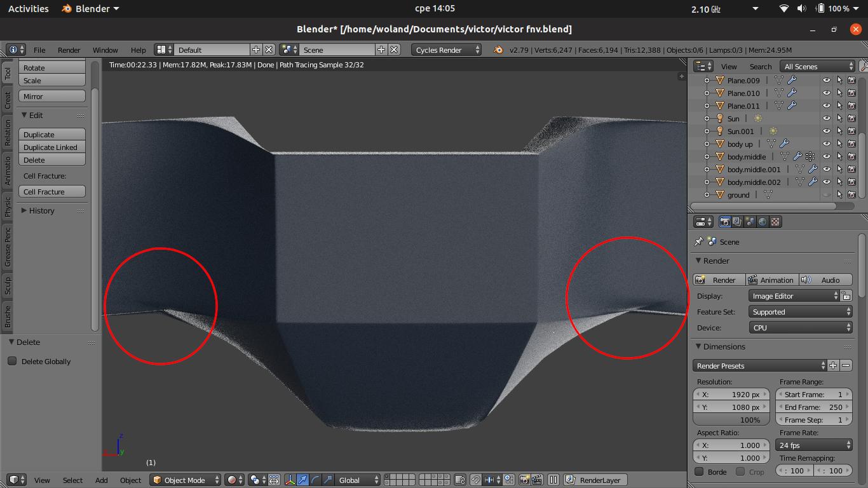The image size is (868, 488).
Task: Open the Texture properties tab checker icon
Action: click(775, 222)
